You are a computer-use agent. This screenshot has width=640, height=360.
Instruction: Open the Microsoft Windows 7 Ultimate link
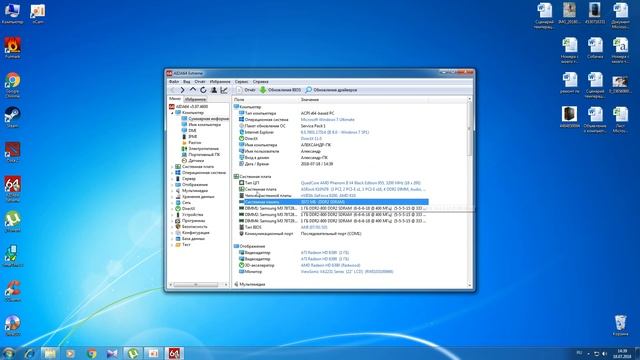328,120
